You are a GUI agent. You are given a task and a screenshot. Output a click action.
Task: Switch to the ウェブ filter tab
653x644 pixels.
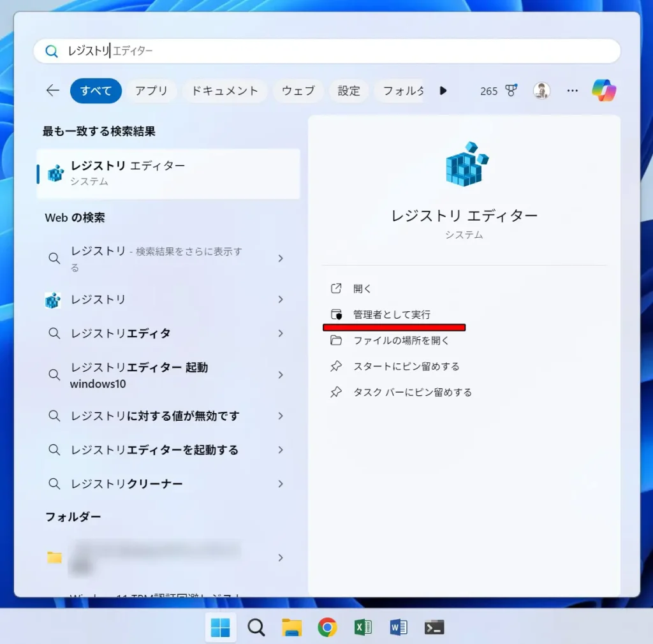point(298,91)
